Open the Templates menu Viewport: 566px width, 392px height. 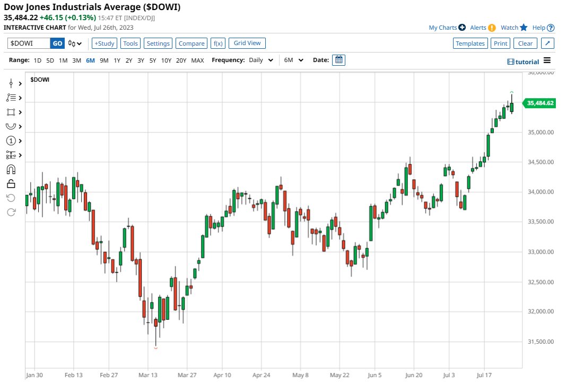471,43
